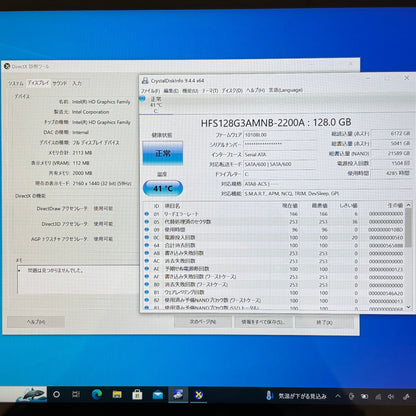
Task: Open the 機能(U) menu in CrystalDiskInfo
Action: point(190,90)
